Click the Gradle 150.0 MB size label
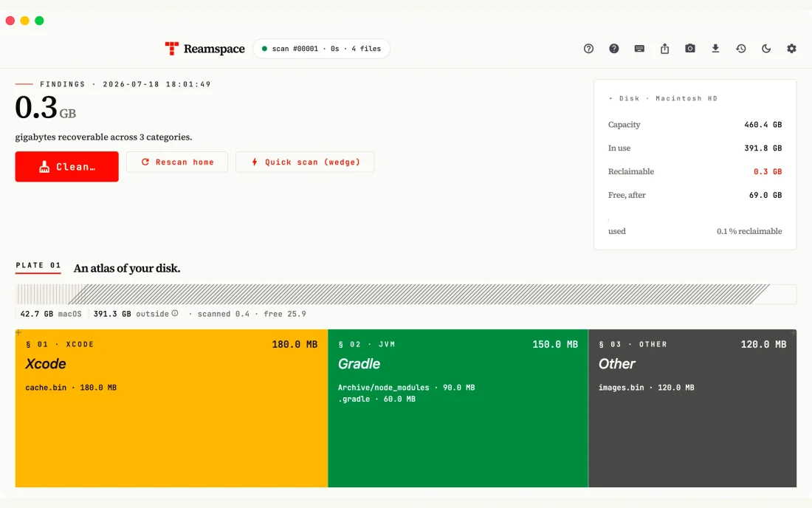812x508 pixels. (x=555, y=344)
